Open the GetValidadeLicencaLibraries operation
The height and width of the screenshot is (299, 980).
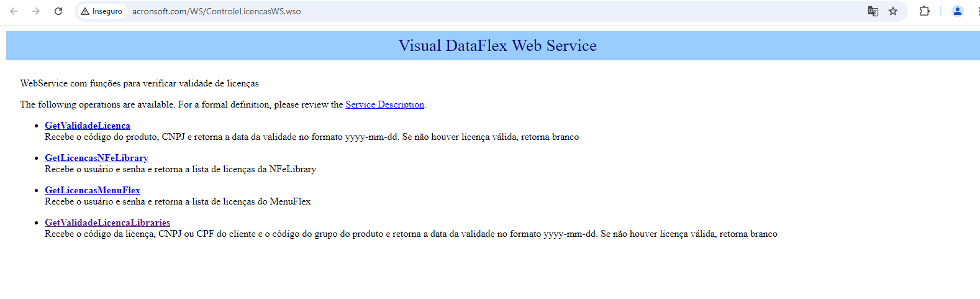point(107,223)
